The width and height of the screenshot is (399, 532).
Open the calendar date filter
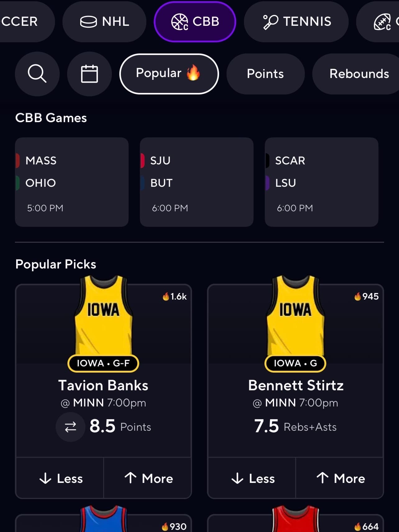(89, 74)
